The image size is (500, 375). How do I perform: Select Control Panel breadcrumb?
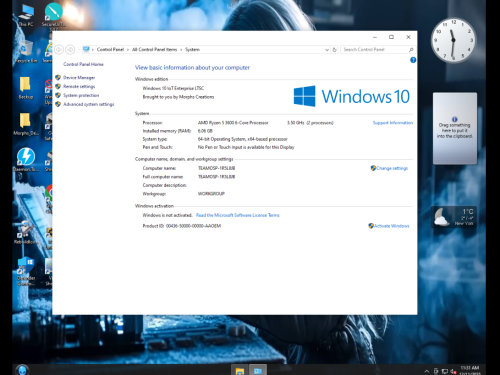coord(110,49)
